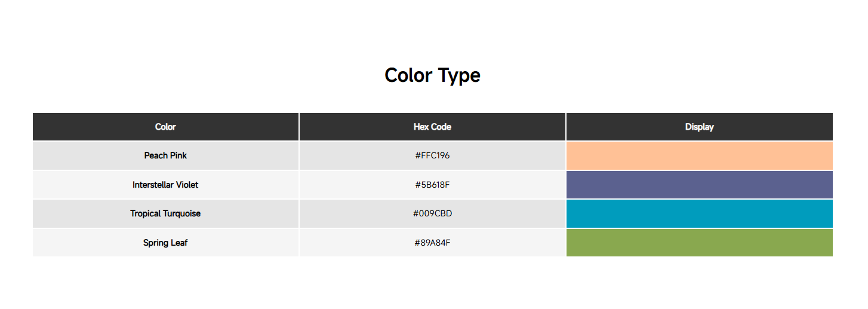Select the Spring Leaf name cell
The image size is (868, 309).
pyautogui.click(x=165, y=243)
